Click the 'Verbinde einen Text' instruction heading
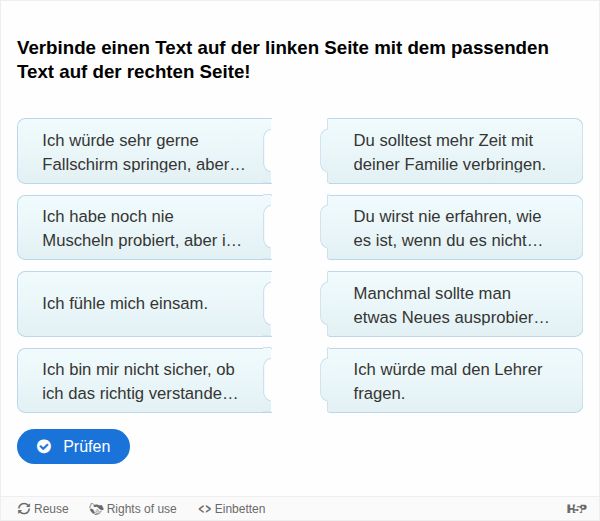The image size is (600, 521). tap(283, 60)
